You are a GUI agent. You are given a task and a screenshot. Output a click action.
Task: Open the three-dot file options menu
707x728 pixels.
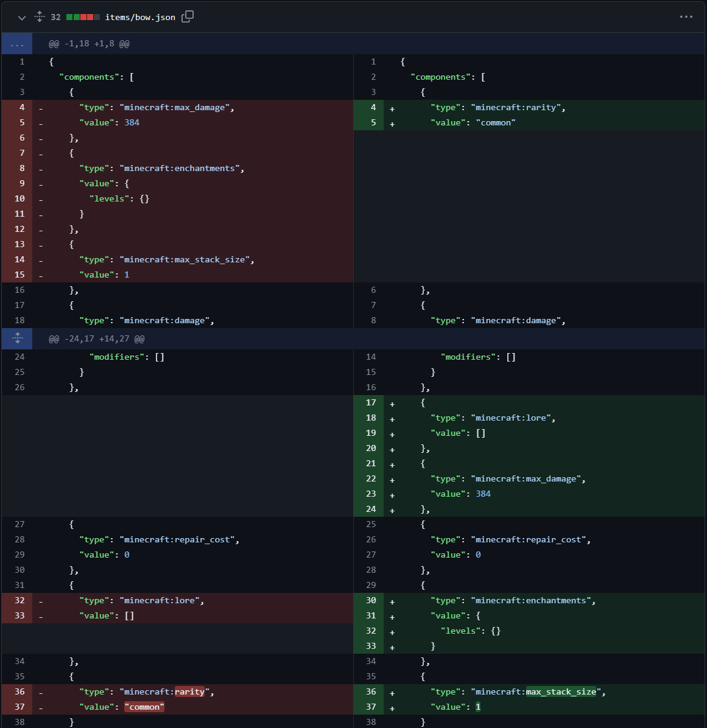point(686,17)
